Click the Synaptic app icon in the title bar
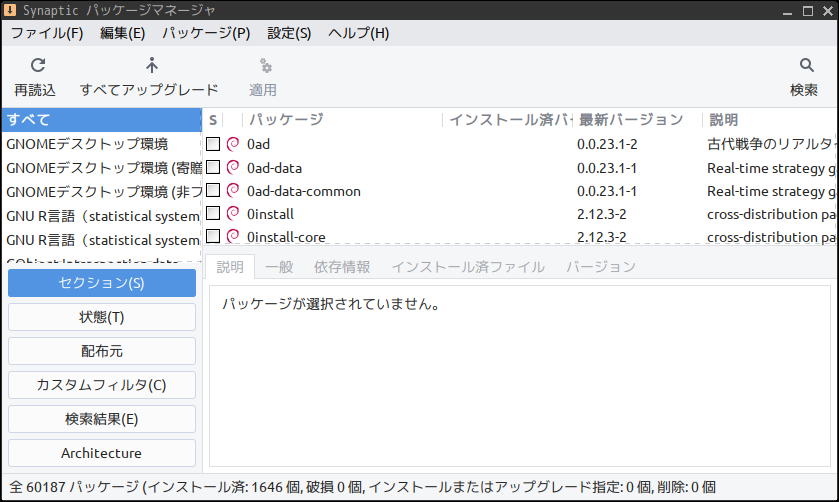 tap(10, 10)
